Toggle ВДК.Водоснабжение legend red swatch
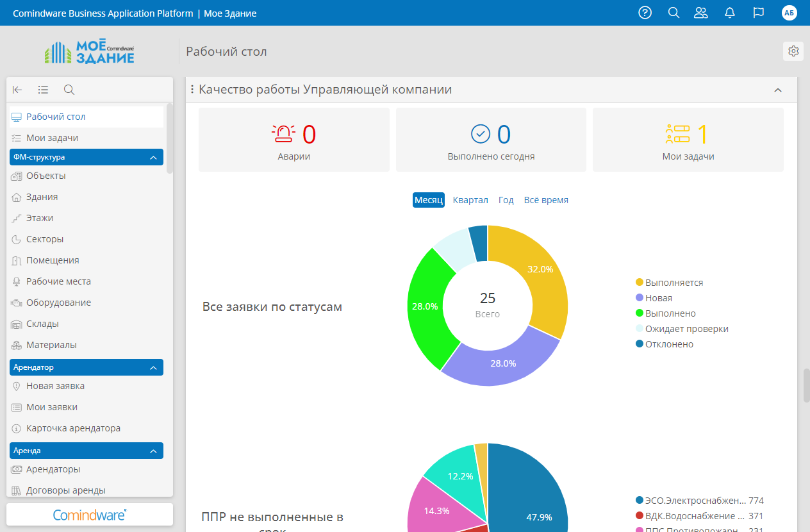The image size is (810, 532). (639, 516)
